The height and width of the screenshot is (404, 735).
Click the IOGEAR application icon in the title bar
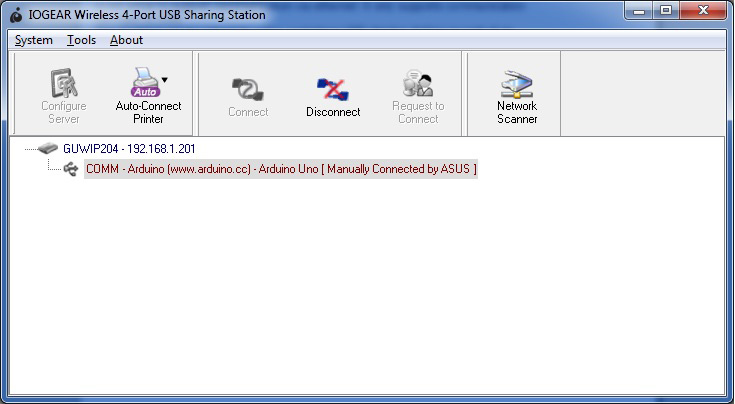[16, 15]
